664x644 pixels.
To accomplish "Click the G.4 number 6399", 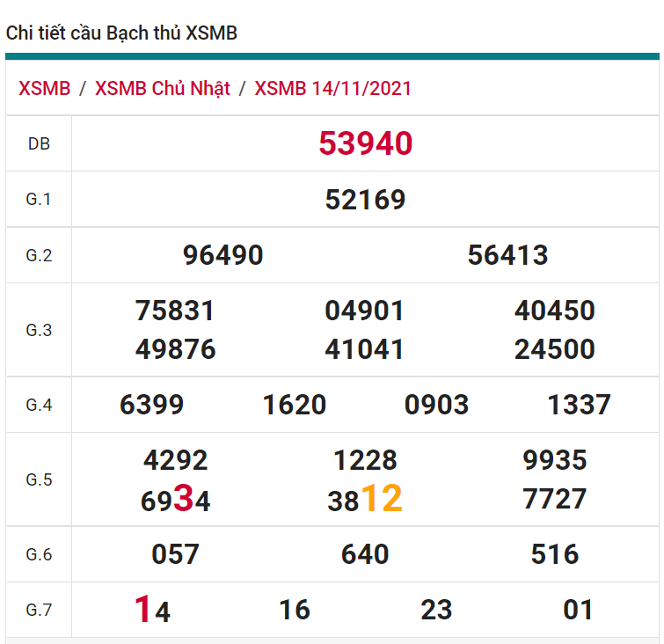I will coord(152,405).
